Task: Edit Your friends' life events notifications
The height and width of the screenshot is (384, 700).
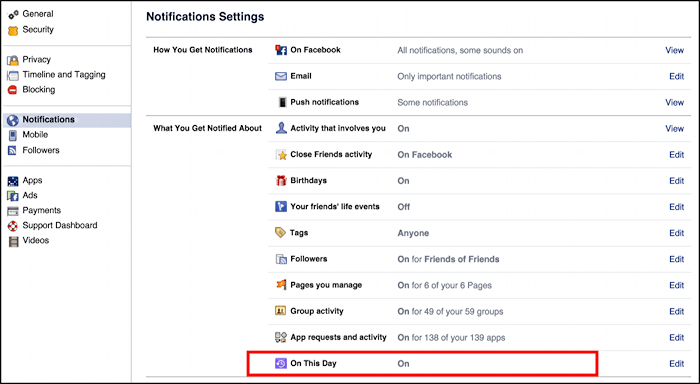Action: tap(676, 207)
